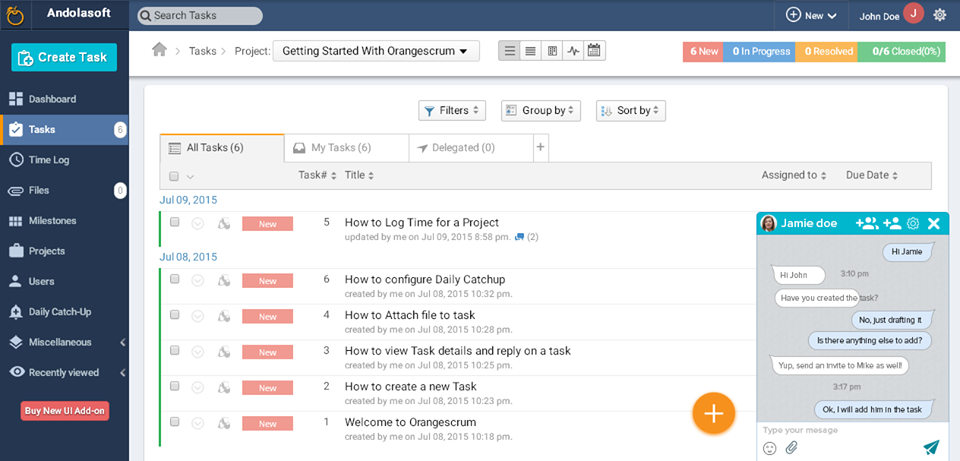Viewport: 960px width, 461px height.
Task: Click the Search Tasks field
Action: [200, 16]
